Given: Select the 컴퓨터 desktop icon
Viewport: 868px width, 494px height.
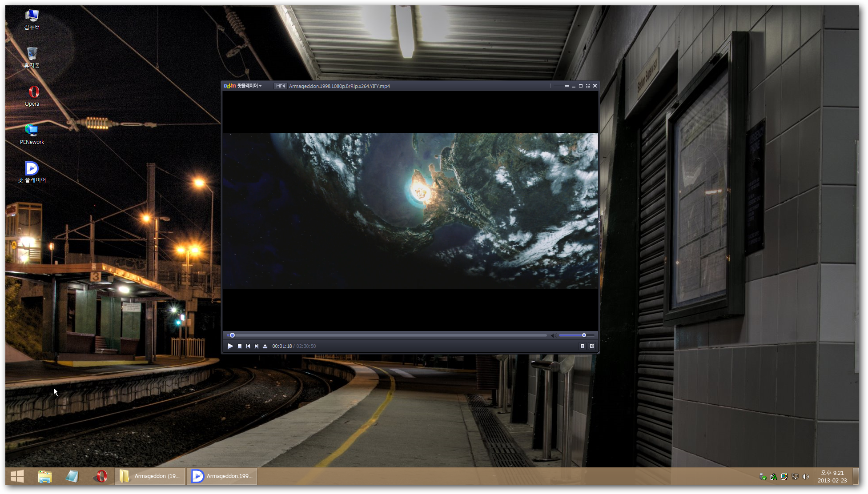Looking at the screenshot, I should pyautogui.click(x=32, y=20).
